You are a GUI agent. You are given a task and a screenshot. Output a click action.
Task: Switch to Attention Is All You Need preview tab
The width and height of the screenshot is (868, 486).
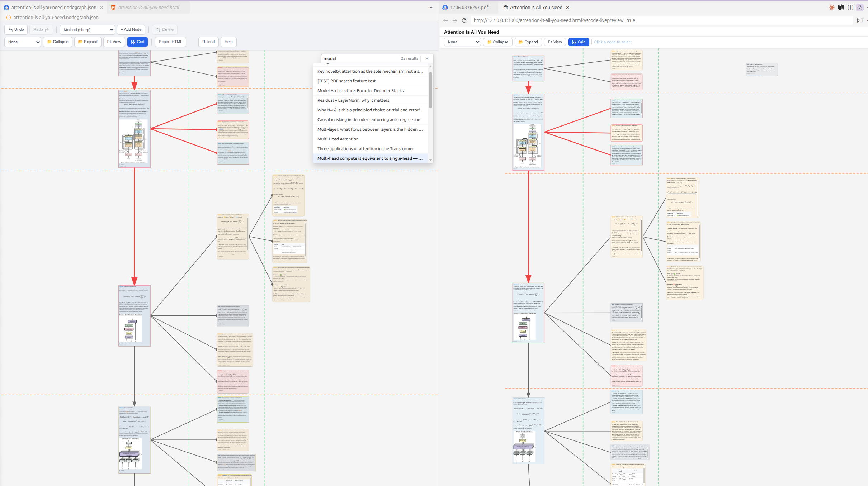click(536, 7)
